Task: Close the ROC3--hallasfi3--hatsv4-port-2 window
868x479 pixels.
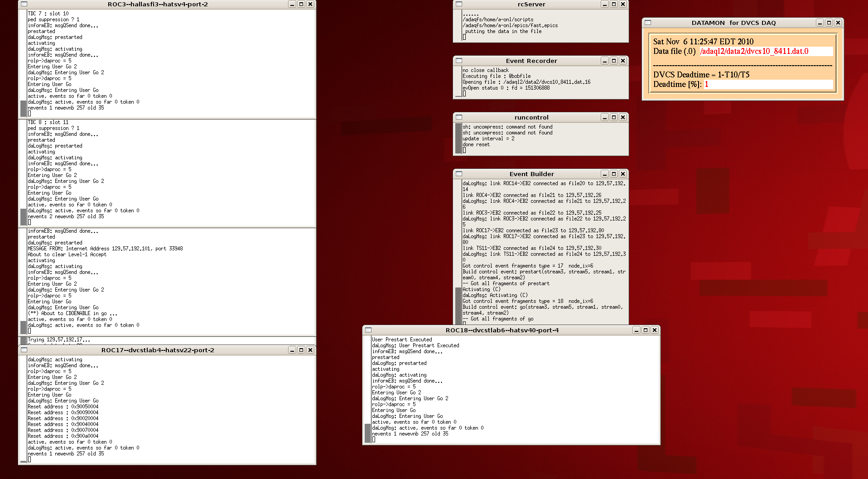Action: pos(310,4)
